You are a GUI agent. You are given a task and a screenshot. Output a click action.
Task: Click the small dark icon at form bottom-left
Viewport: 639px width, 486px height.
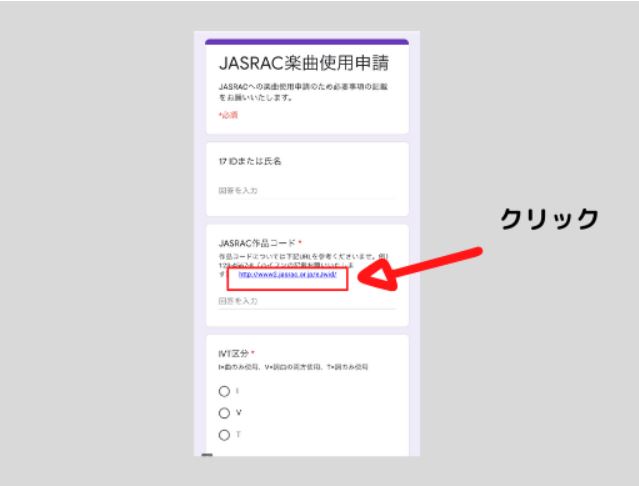coord(207,455)
